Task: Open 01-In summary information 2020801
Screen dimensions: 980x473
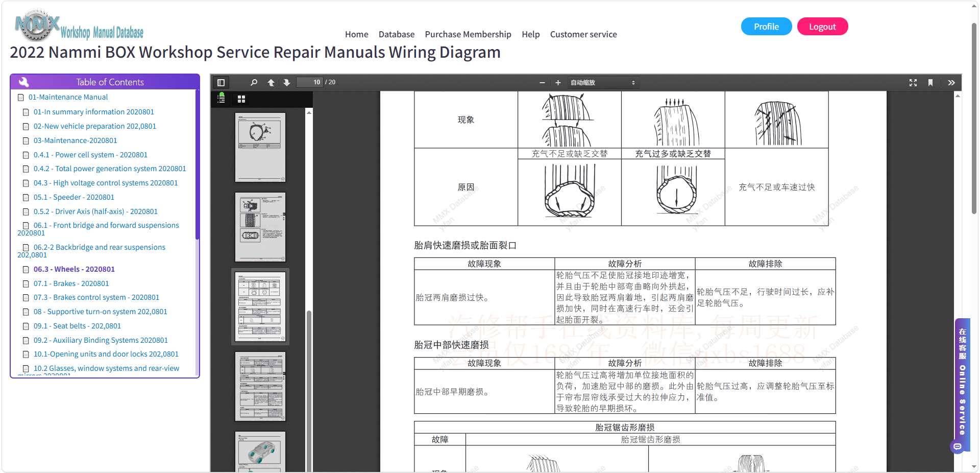Action: click(94, 112)
